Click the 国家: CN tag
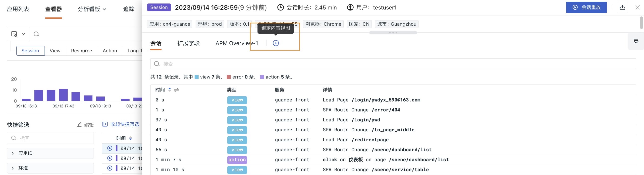Screen dimensions: 644x175 coord(359,24)
